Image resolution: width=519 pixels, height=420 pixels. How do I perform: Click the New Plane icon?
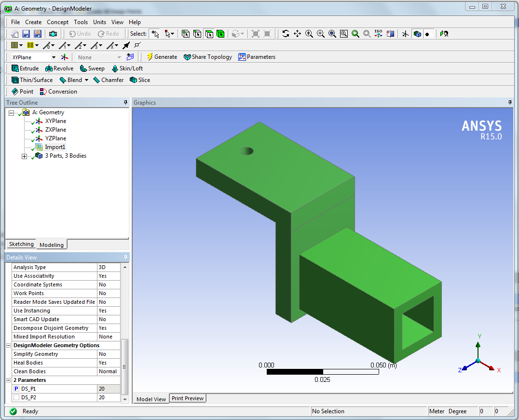coord(65,57)
